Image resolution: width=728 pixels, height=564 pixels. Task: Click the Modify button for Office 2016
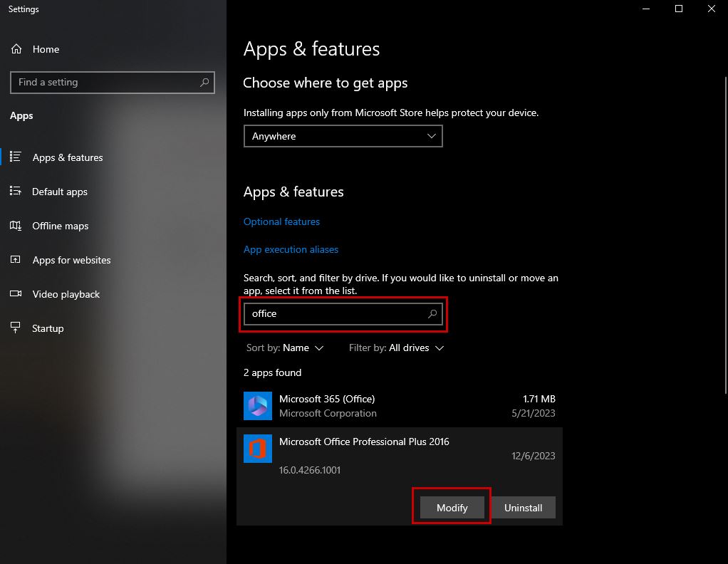click(452, 507)
